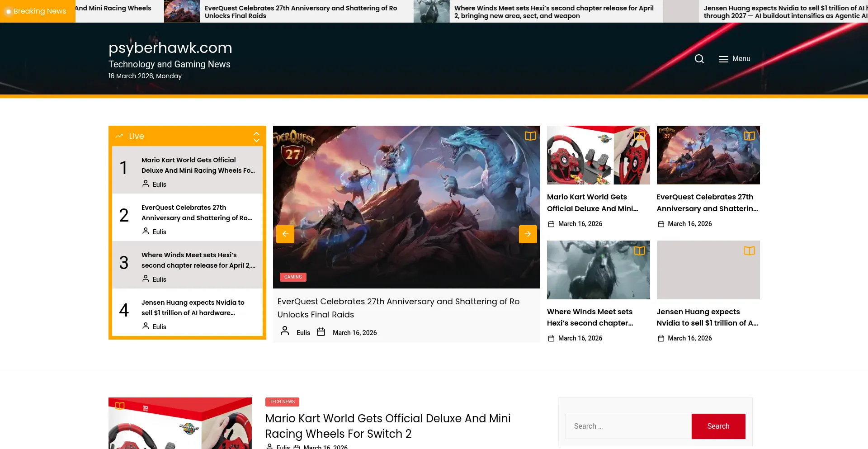Click EverQuest thumbnail in news ticker
The width and height of the screenshot is (868, 449).
click(182, 11)
